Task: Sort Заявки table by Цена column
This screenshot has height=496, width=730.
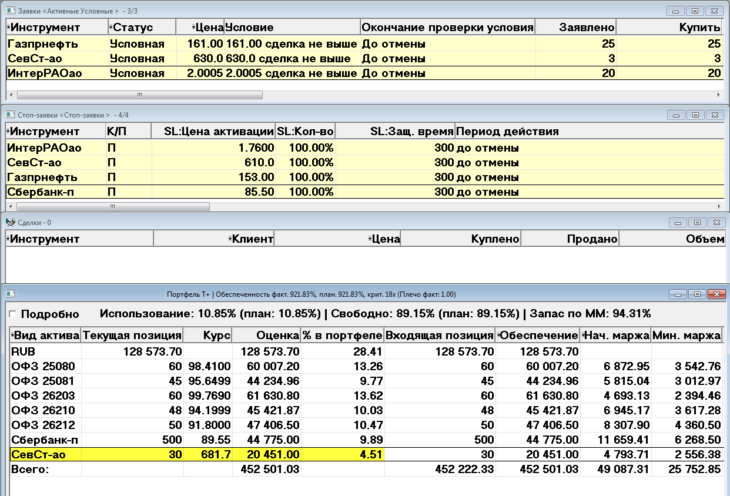Action: coord(200,27)
